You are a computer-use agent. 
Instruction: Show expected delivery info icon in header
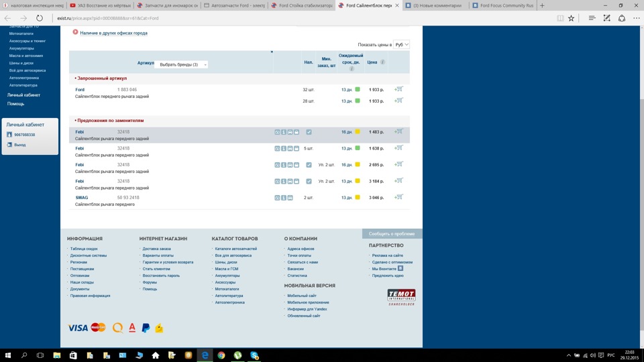pos(352,69)
